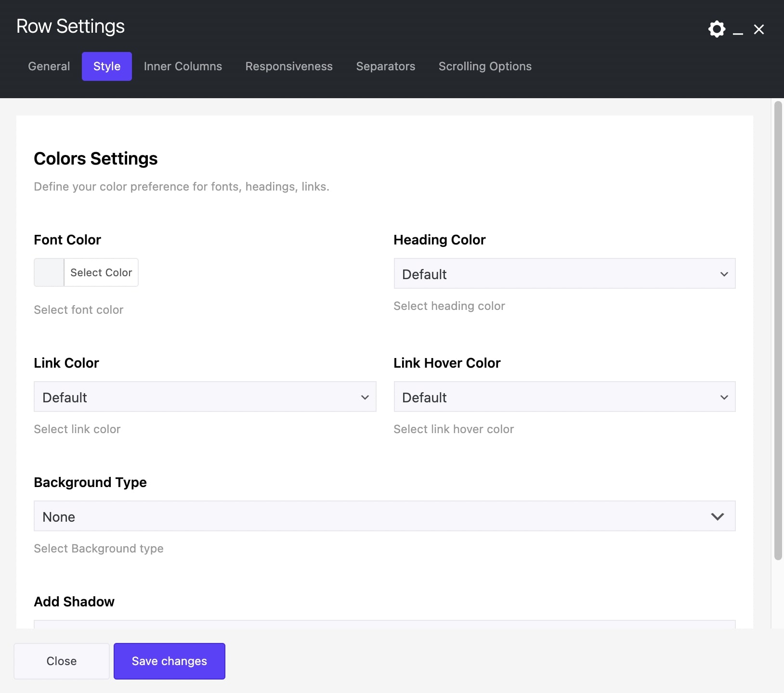Screen dimensions: 784x693
Task: Click the Background Type chevron arrow
Action: point(718,516)
